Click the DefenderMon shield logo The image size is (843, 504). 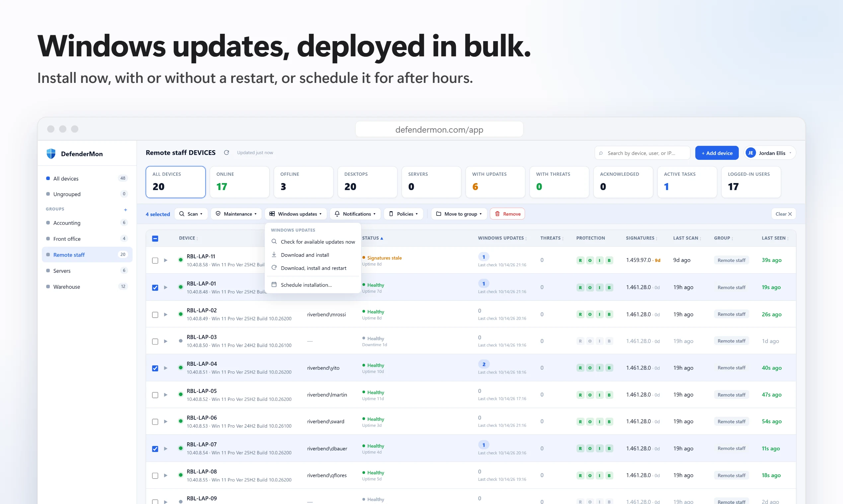[51, 154]
